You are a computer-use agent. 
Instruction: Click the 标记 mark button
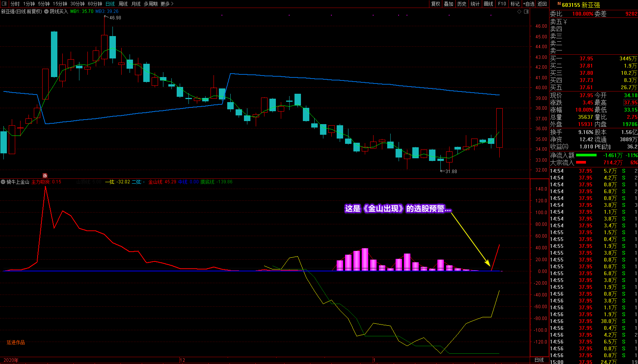pos(515,4)
